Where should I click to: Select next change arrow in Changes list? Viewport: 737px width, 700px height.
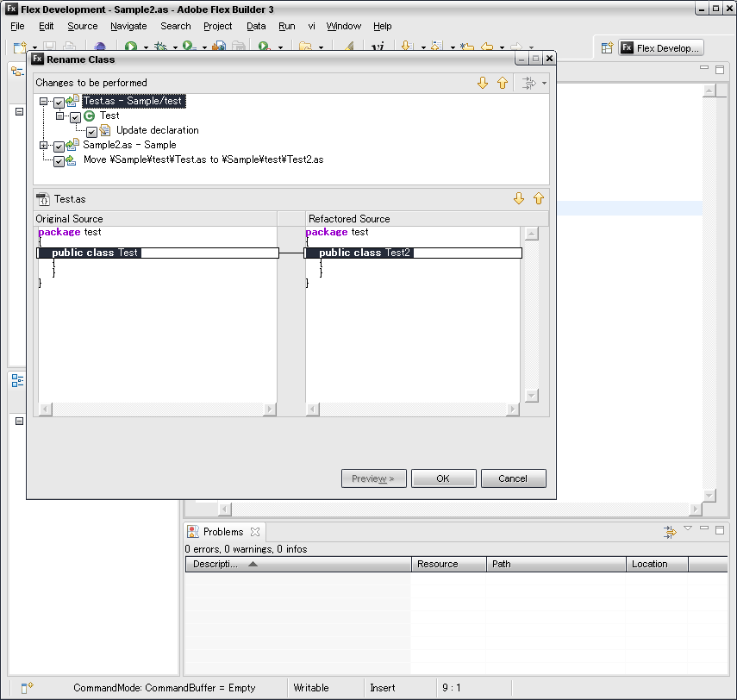[483, 83]
